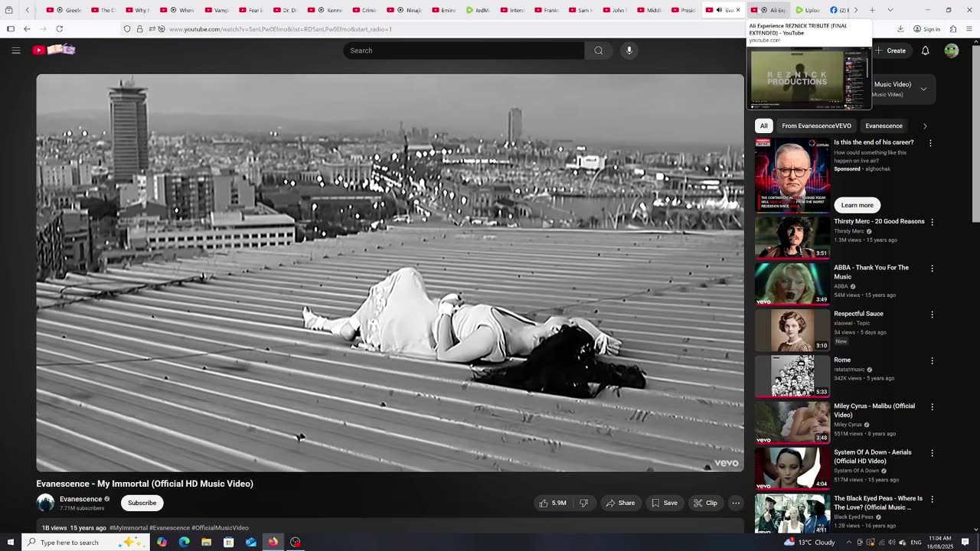Reload the page in browser toolbar
The height and width of the screenshot is (551, 980).
[59, 29]
